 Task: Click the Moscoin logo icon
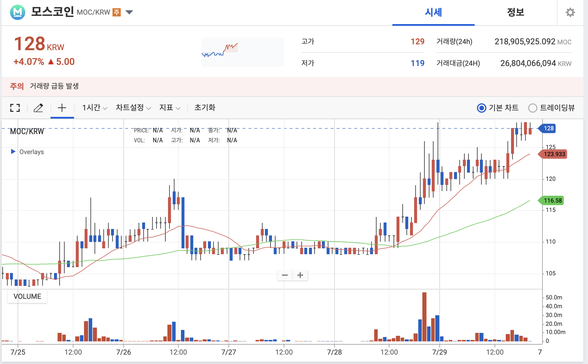(x=18, y=12)
